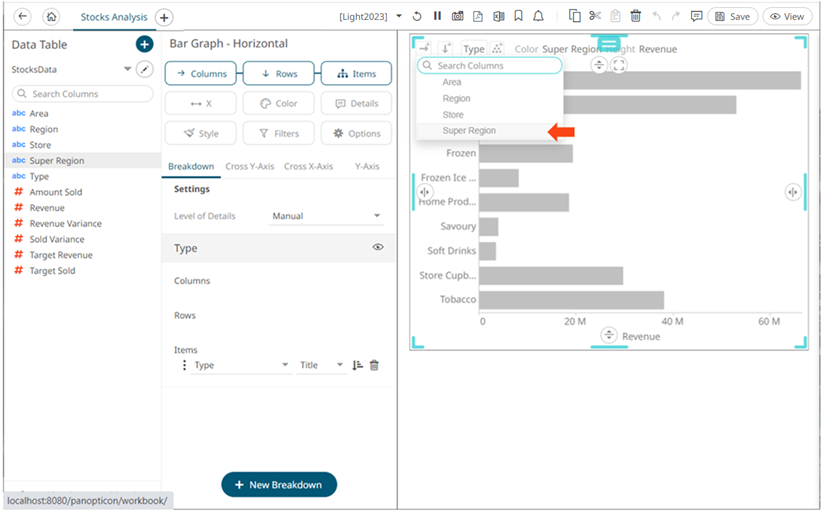The height and width of the screenshot is (511, 821).
Task: Click sort icon next to Title dropdown
Action: 357,366
